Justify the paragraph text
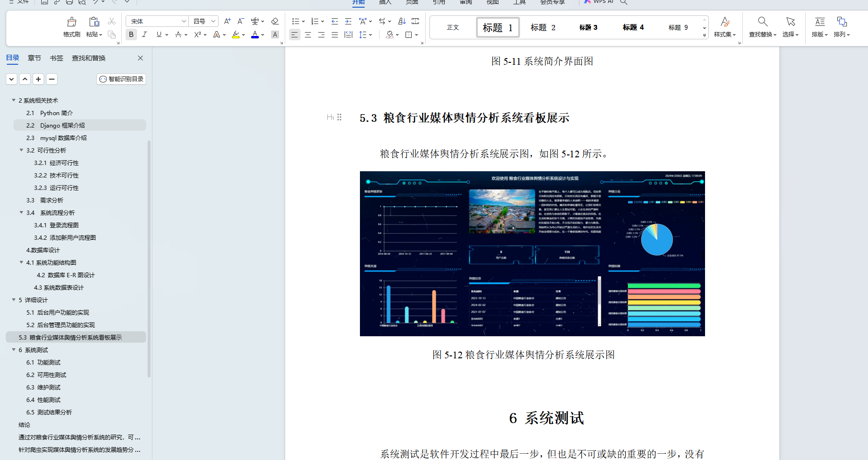The width and height of the screenshot is (868, 460). (x=335, y=35)
